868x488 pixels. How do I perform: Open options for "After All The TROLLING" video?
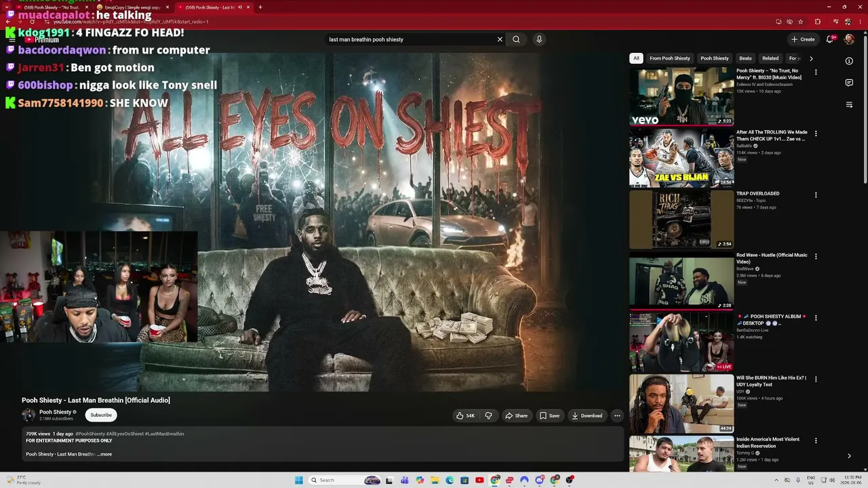(816, 134)
